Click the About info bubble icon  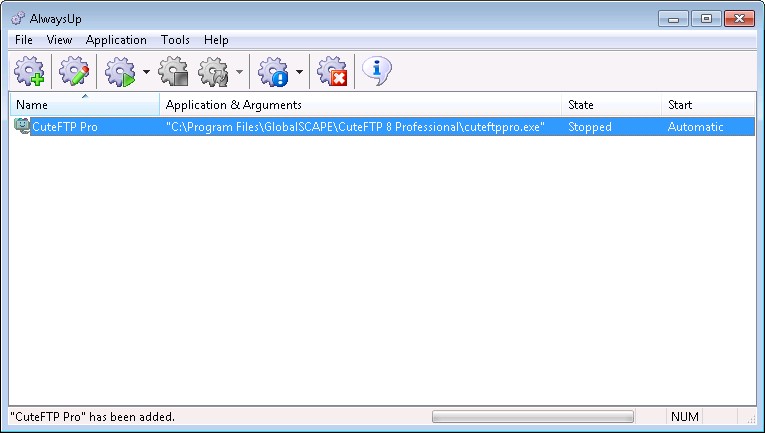click(x=377, y=71)
